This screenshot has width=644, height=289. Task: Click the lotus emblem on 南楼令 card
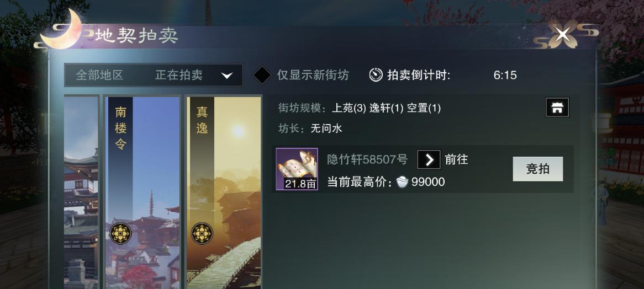point(121,233)
